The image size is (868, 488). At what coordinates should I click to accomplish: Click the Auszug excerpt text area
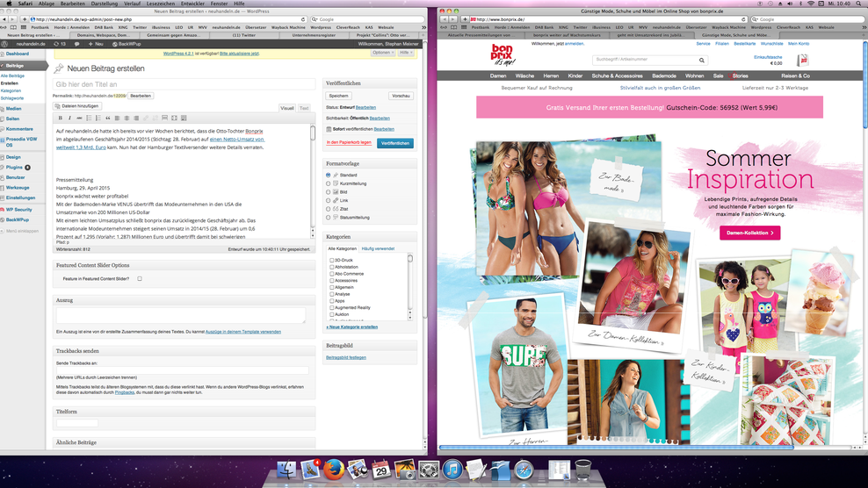click(180, 315)
